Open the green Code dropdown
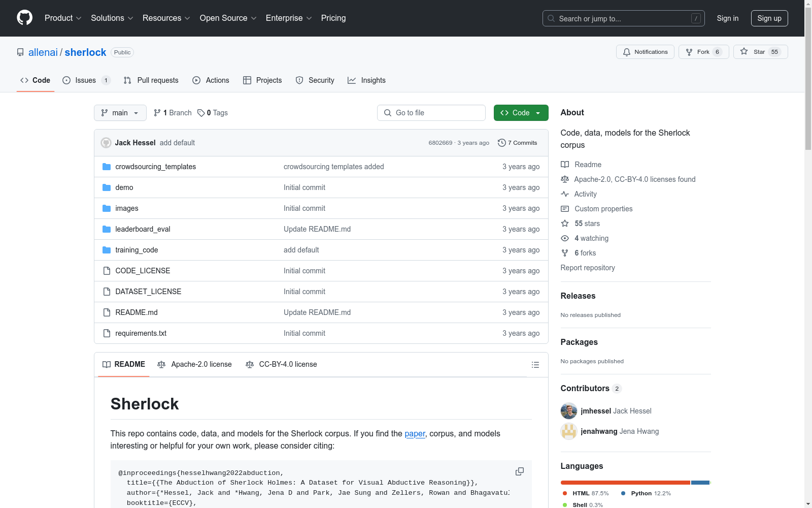 [x=521, y=113]
